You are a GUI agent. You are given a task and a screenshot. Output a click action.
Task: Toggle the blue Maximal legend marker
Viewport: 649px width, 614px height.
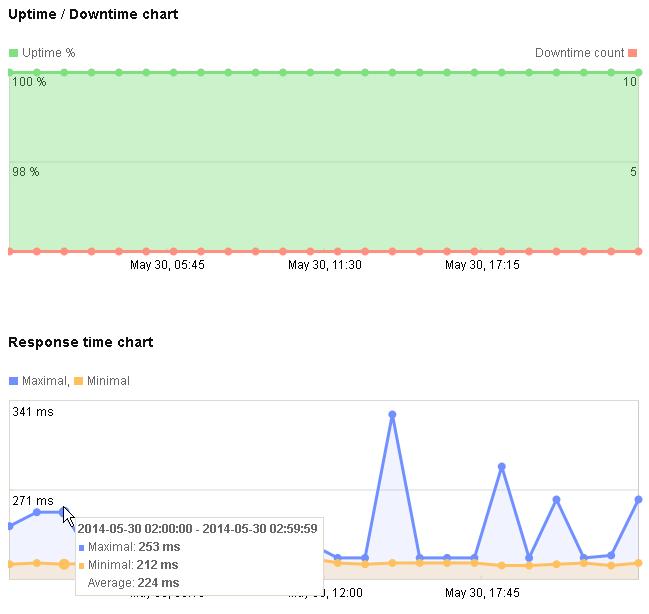(x=13, y=381)
